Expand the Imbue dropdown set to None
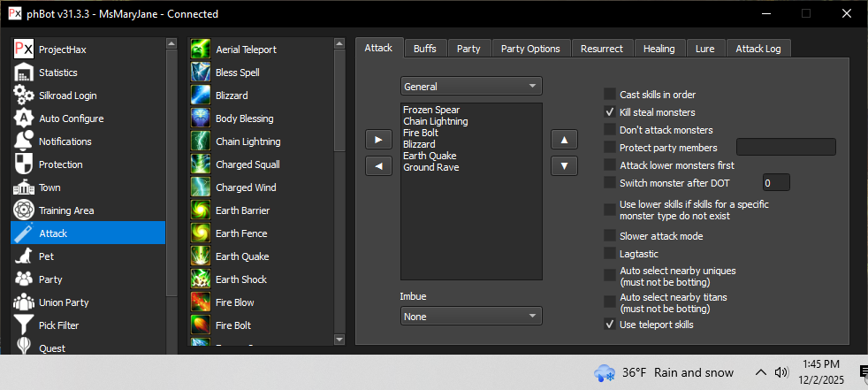Viewport: 868px width, 390px height. [x=471, y=316]
